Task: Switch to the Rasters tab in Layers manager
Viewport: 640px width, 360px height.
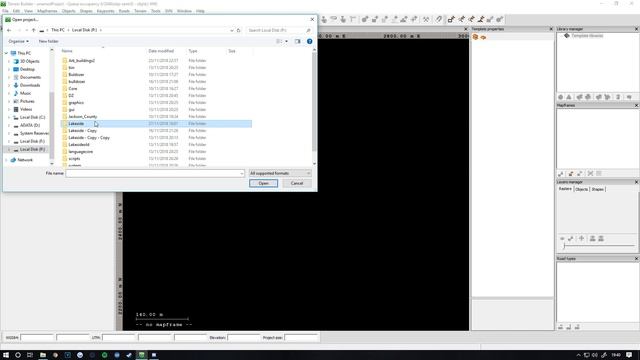Action: click(x=565, y=189)
